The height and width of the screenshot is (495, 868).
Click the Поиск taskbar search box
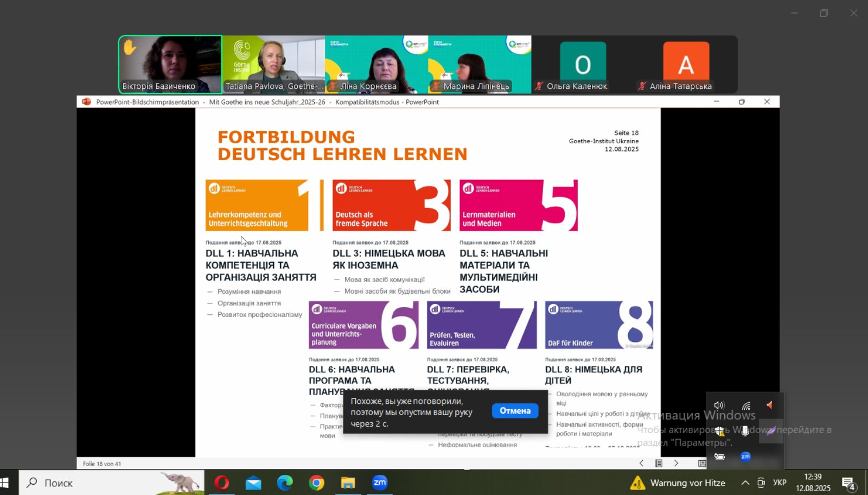coord(112,483)
